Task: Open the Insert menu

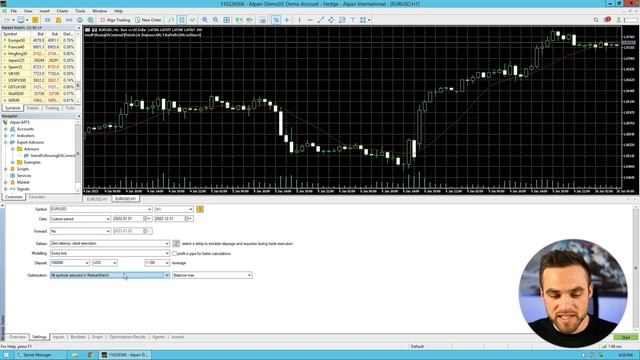Action: (44, 11)
